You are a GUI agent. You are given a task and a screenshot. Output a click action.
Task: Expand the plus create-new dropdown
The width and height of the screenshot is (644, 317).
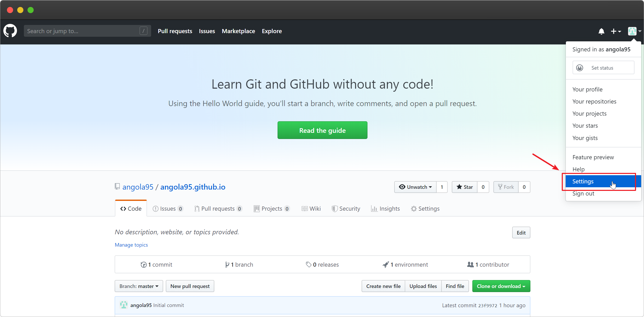point(616,31)
